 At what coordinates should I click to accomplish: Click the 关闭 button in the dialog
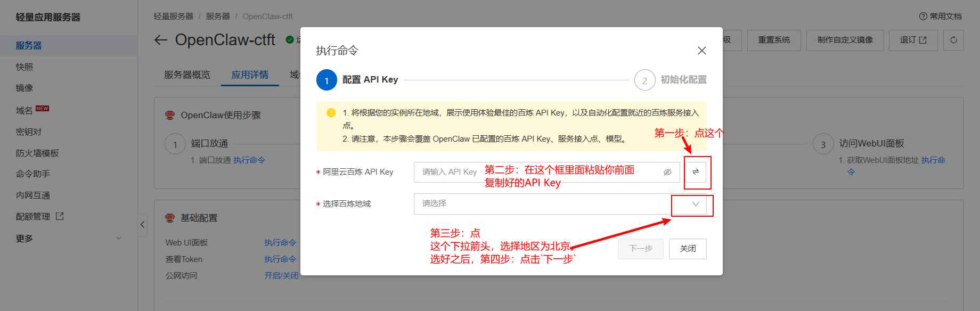pyautogui.click(x=688, y=249)
